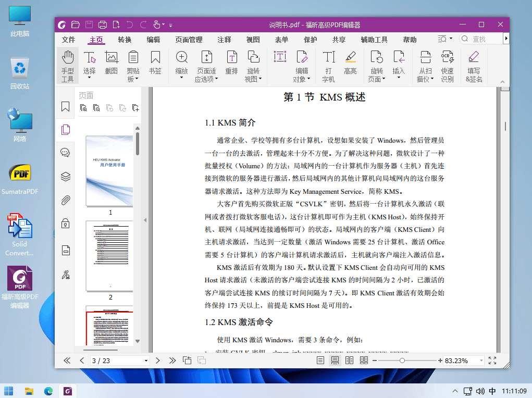Expand the Page Fit Options (页面适应选项) dropdown
The width and height of the screenshot is (532, 398).
pos(216,79)
